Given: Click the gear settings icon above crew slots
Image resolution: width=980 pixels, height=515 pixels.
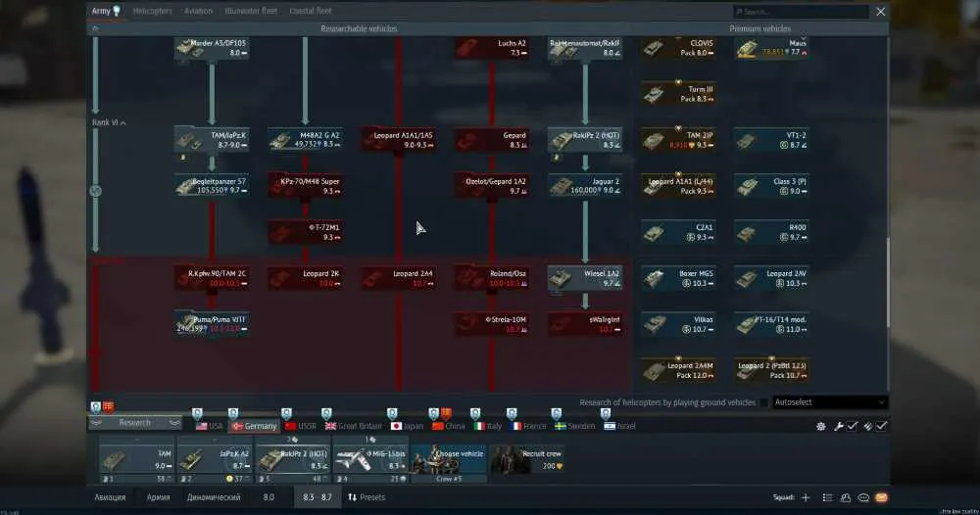Looking at the screenshot, I should click(820, 426).
